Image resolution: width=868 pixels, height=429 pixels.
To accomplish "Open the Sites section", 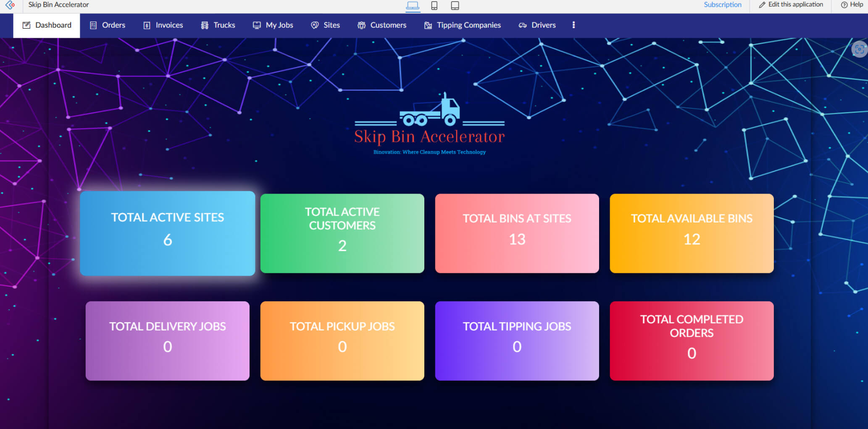I will tap(325, 25).
